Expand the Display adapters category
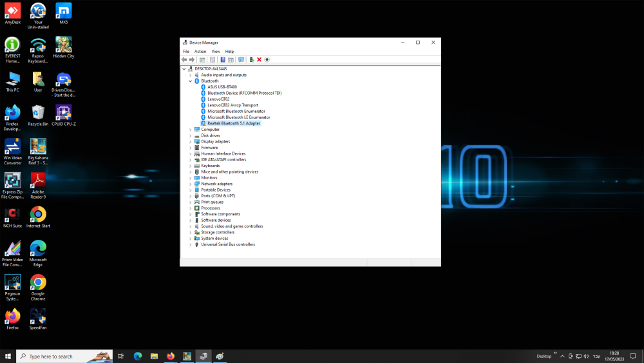644x363 pixels. coord(190,141)
